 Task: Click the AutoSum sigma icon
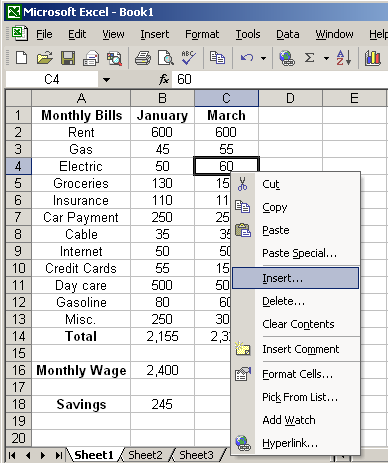(x=310, y=58)
